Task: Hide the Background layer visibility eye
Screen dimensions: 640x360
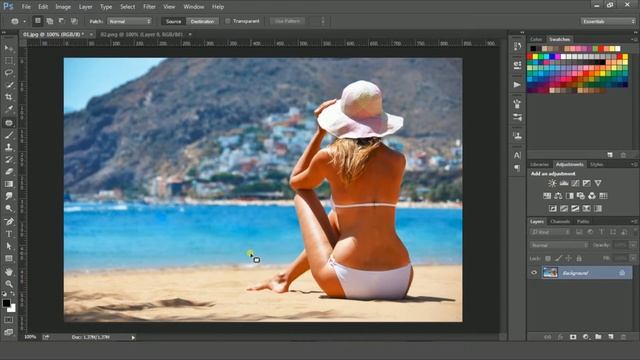Action: (x=534, y=273)
